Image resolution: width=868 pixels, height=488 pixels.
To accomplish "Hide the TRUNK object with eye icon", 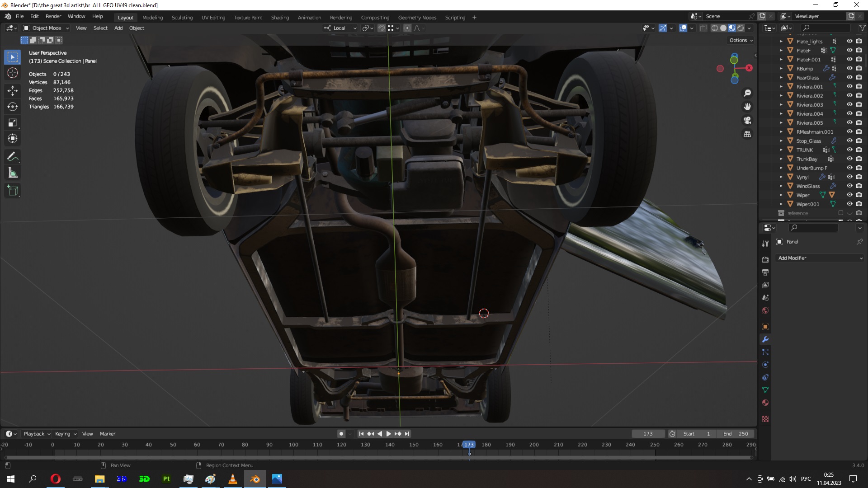I will pos(849,150).
